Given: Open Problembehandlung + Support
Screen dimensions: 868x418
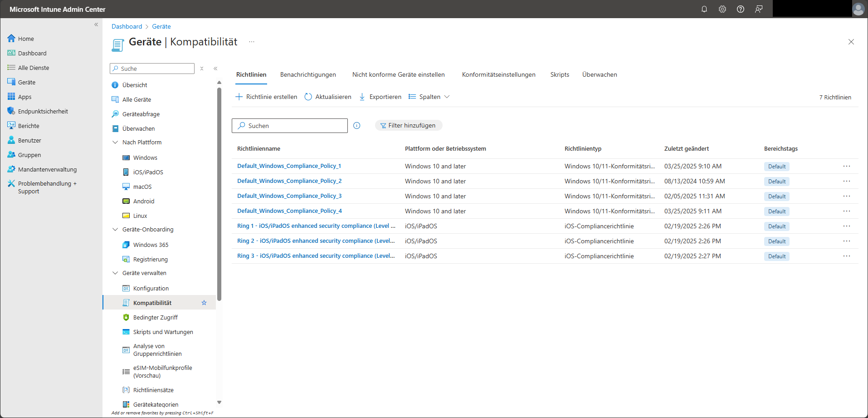Looking at the screenshot, I should (x=47, y=187).
